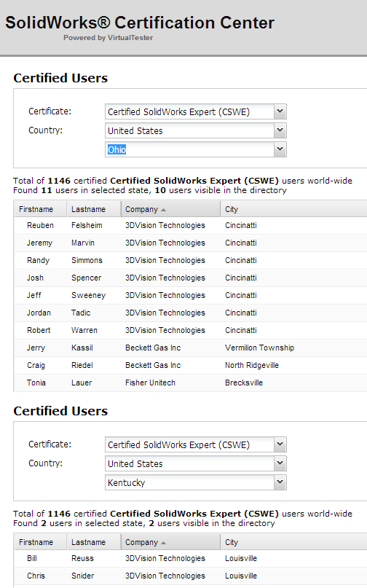Select the last name Snider

tap(82, 576)
